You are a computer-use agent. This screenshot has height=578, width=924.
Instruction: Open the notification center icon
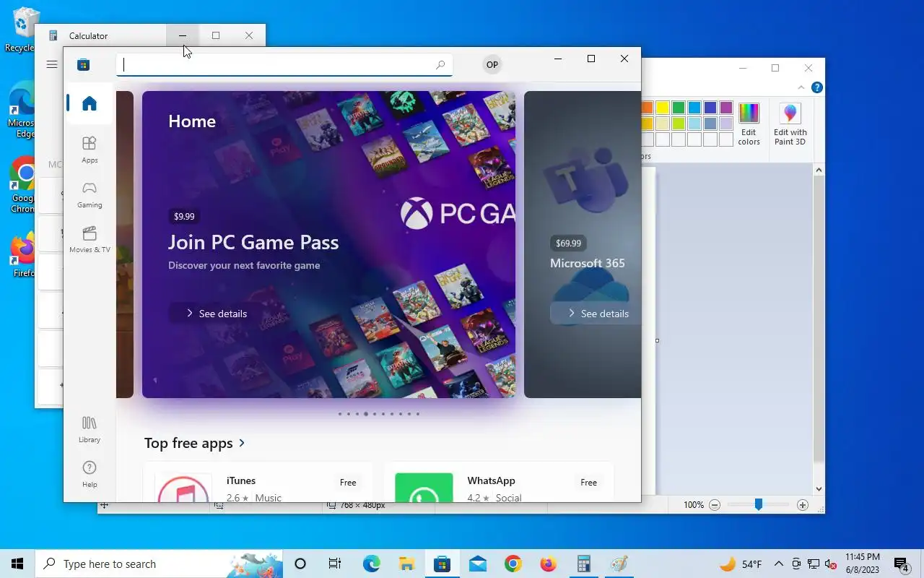pyautogui.click(x=901, y=564)
